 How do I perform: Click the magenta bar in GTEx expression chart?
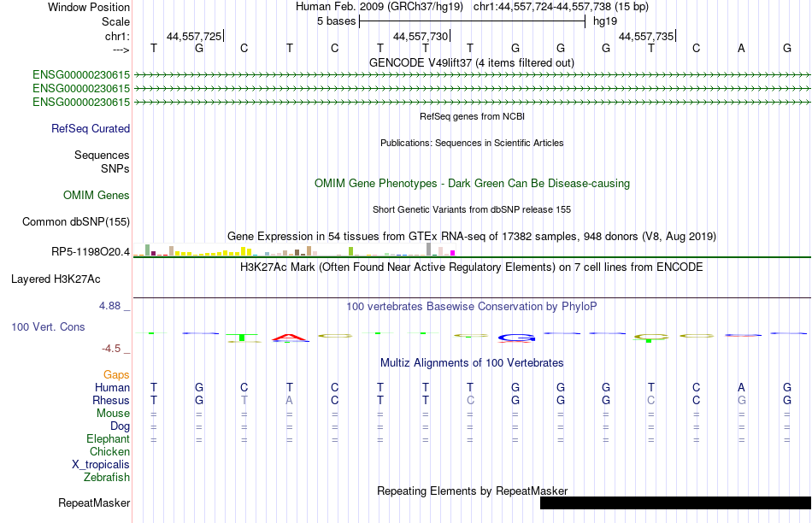[x=453, y=253]
